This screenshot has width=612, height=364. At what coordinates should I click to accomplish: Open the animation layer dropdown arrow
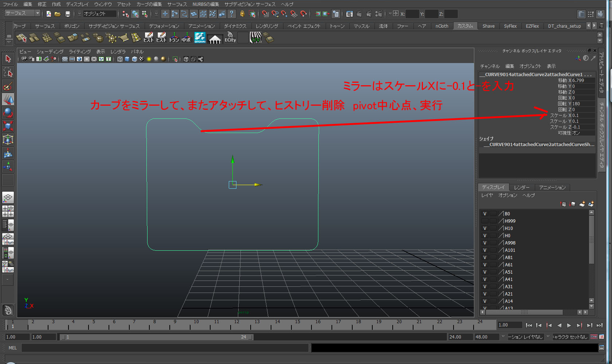[x=503, y=337]
